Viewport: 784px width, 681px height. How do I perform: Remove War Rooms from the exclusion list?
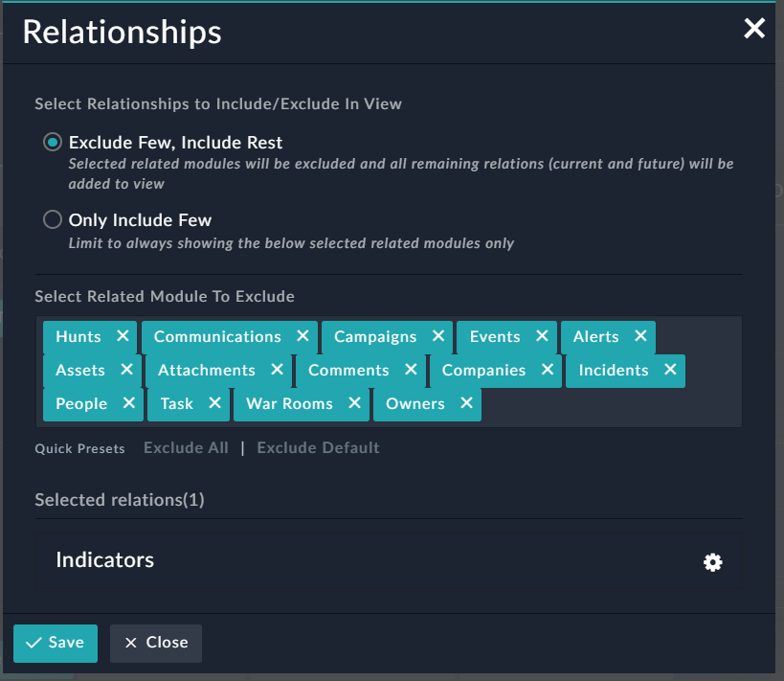click(x=353, y=403)
